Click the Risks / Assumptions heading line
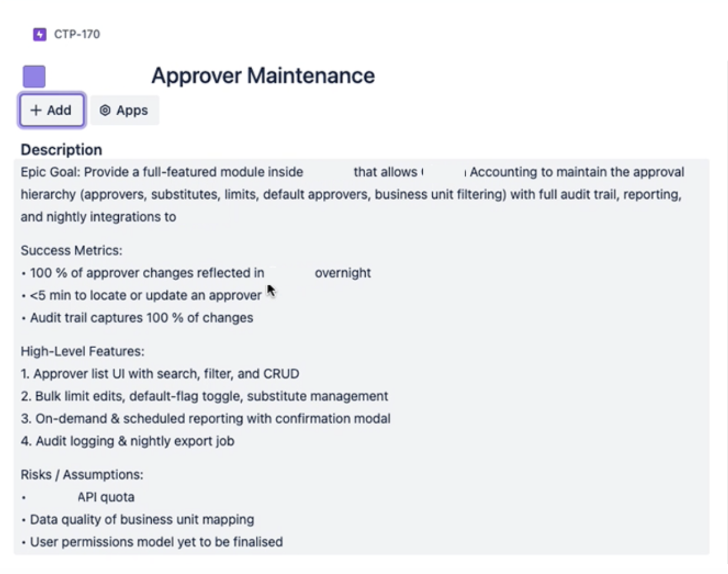 [82, 475]
